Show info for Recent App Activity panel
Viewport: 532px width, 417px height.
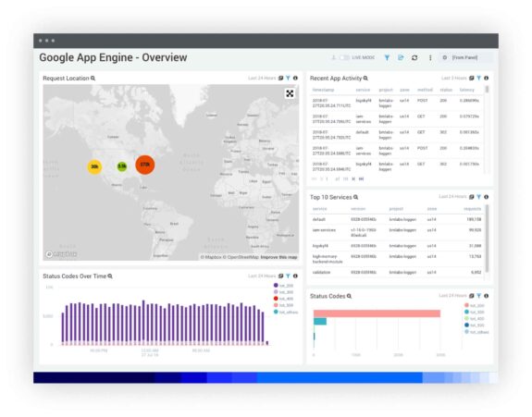point(486,78)
